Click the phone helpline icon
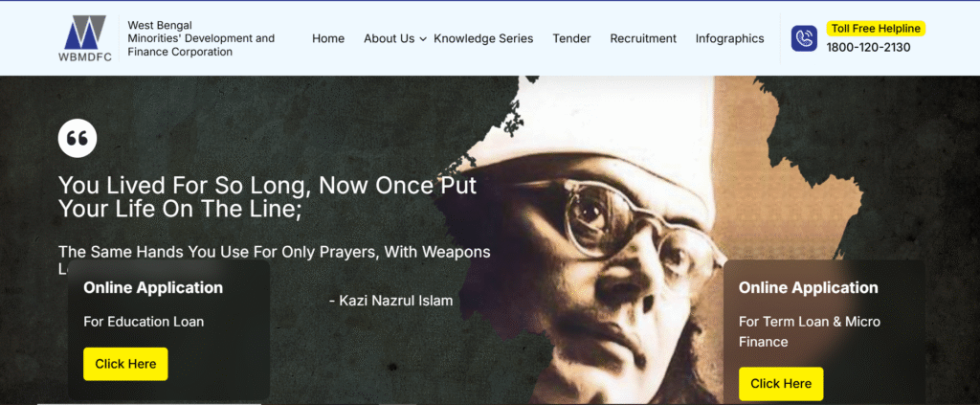The height and width of the screenshot is (405, 980). [804, 38]
